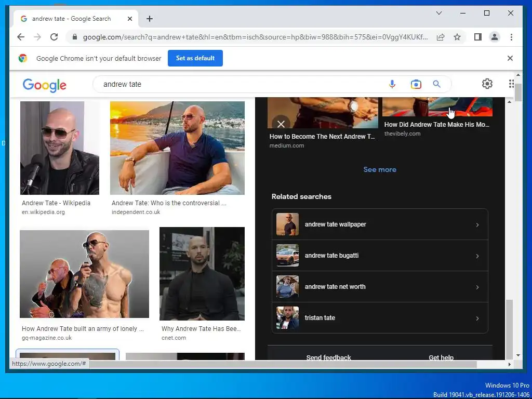Expand the andrew tate net worth chevron
This screenshot has width=532, height=399.
coord(477,287)
